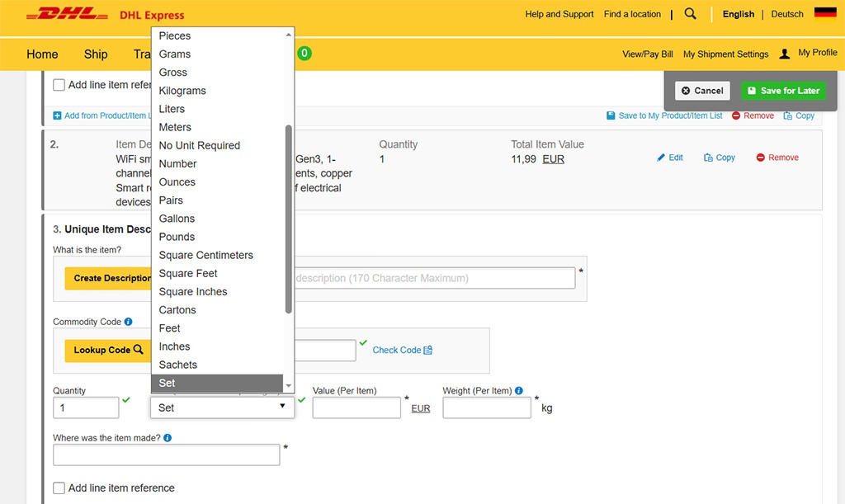This screenshot has width=845, height=504.
Task: Open My Shipment Settings link
Action: 725,54
